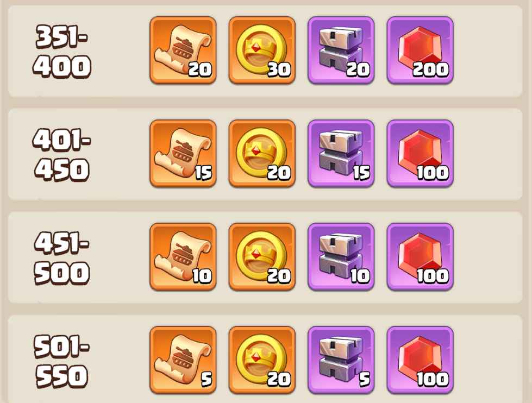532x403 pixels.
Task: Tap tank scroll reward showing 15
Action: [183, 153]
